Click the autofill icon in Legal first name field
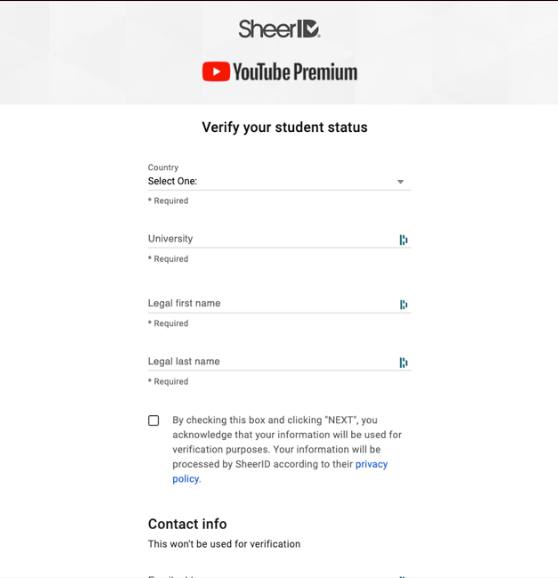Image resolution: width=558 pixels, height=578 pixels. click(x=404, y=304)
